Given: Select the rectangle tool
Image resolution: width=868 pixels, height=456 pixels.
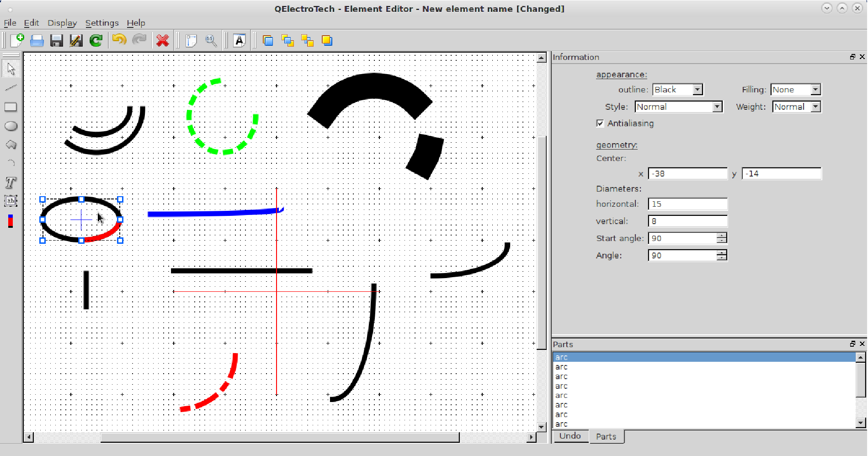Looking at the screenshot, I should (x=11, y=107).
